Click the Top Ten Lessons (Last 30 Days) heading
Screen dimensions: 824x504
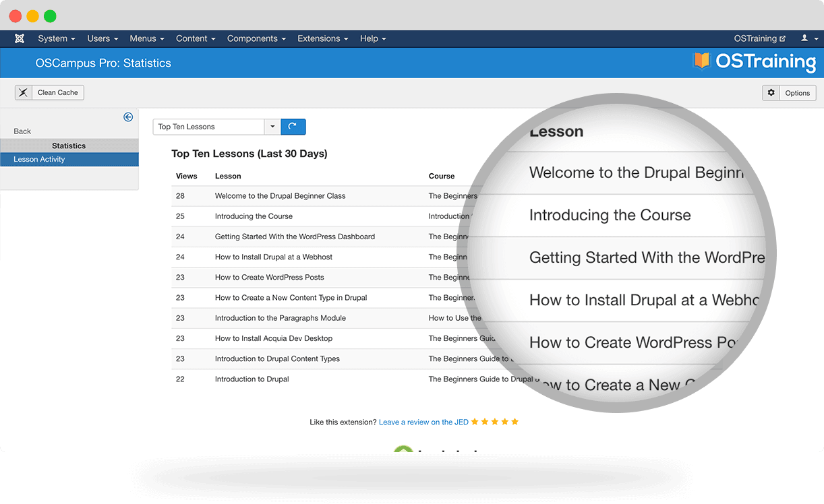[x=249, y=154]
